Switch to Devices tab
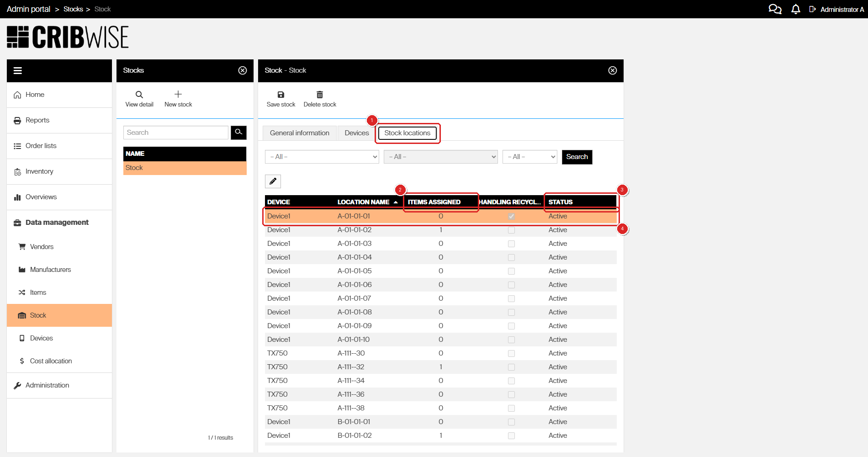 [x=357, y=133]
